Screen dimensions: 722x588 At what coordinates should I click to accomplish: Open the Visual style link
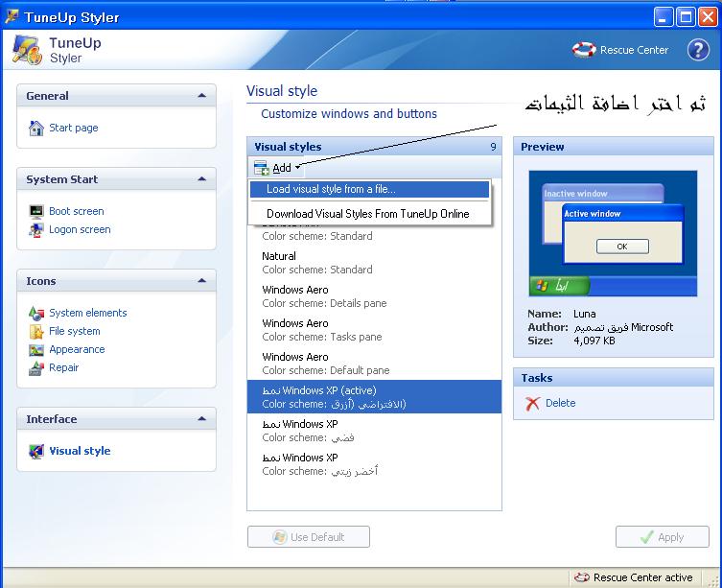80,451
